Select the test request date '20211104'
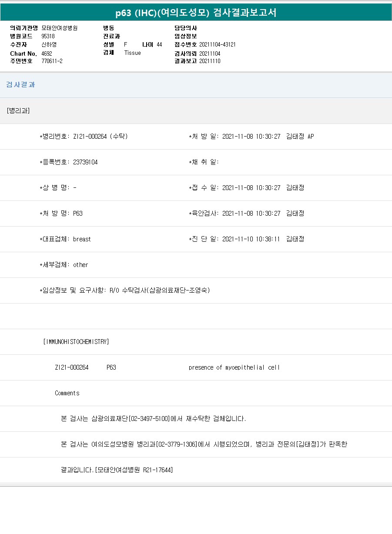The height and width of the screenshot is (534, 392). tap(210, 53)
